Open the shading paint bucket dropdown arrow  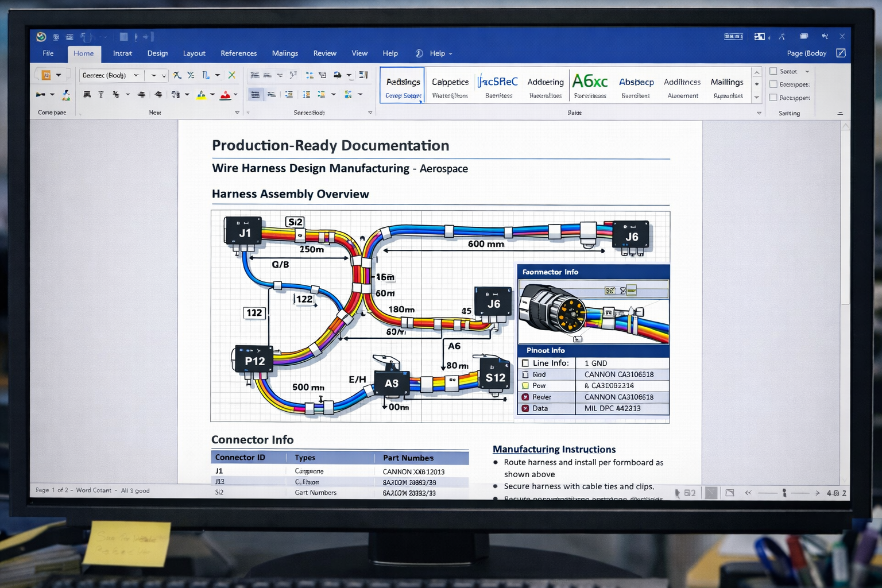(x=349, y=75)
